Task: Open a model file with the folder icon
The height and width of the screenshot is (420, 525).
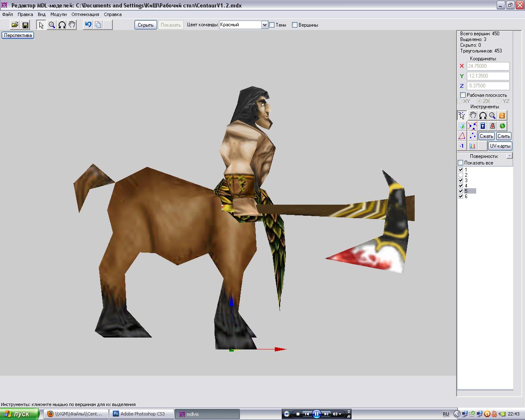Action: click(15, 25)
